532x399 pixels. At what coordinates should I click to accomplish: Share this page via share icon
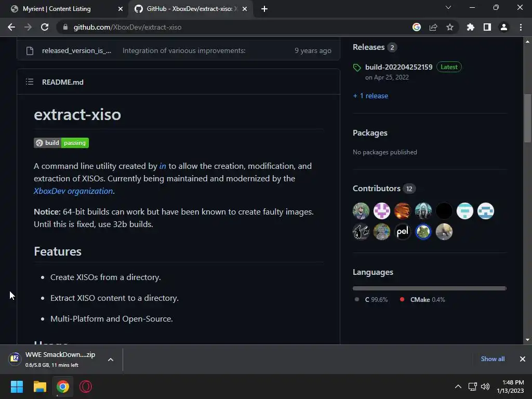pyautogui.click(x=433, y=27)
